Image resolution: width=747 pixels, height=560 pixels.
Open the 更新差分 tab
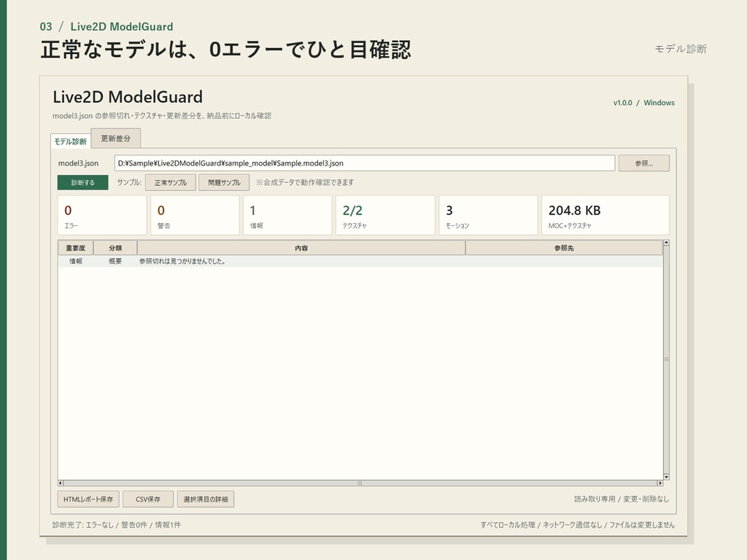pos(116,138)
